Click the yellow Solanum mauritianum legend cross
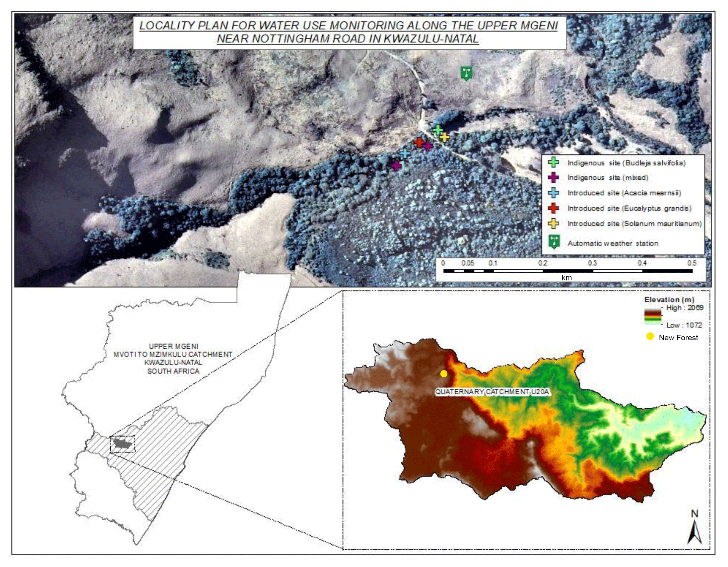This screenshot has width=728, height=567. click(x=553, y=223)
